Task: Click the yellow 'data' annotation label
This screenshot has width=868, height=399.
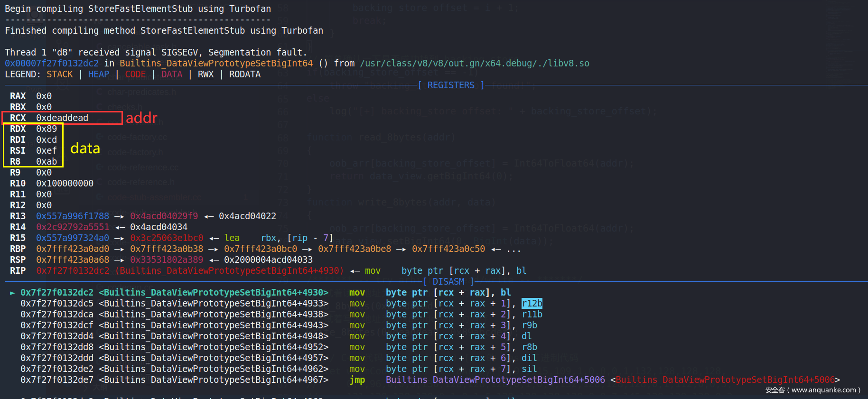Action: point(85,148)
